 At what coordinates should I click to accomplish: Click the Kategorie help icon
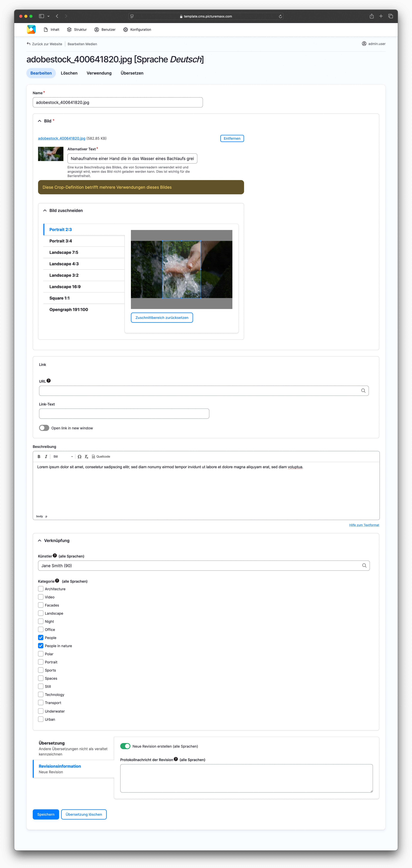click(57, 581)
